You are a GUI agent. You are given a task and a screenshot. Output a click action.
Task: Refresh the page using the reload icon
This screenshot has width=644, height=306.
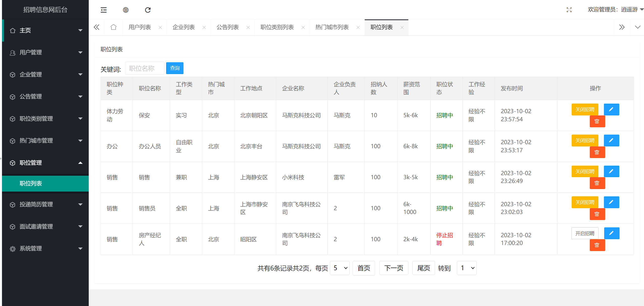tap(148, 10)
